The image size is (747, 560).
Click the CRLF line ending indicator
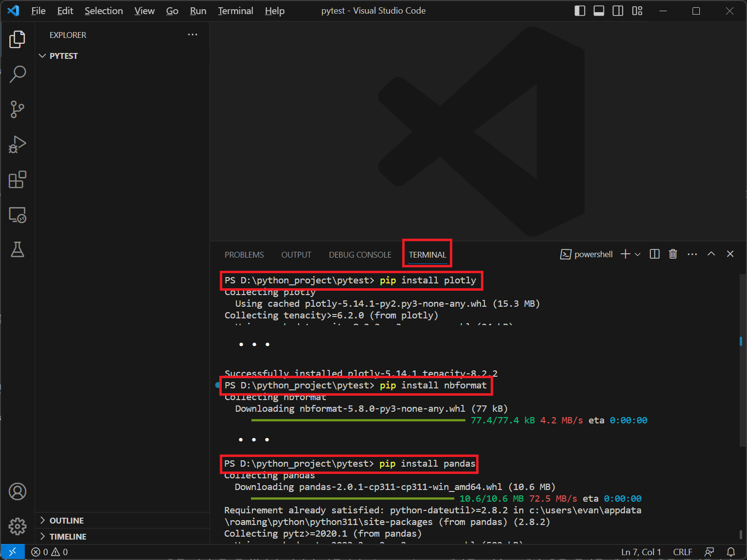pos(682,552)
